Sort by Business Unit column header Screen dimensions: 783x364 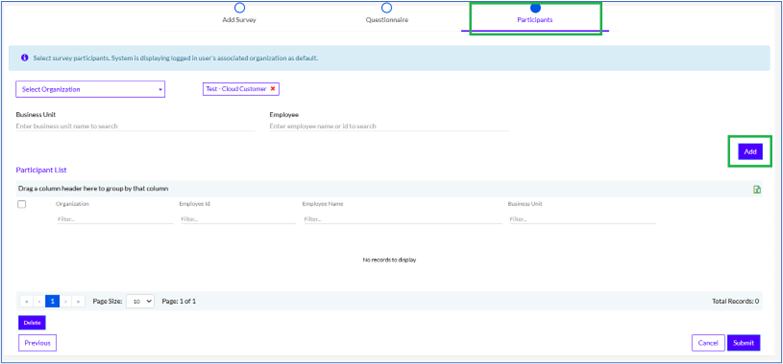(x=525, y=204)
